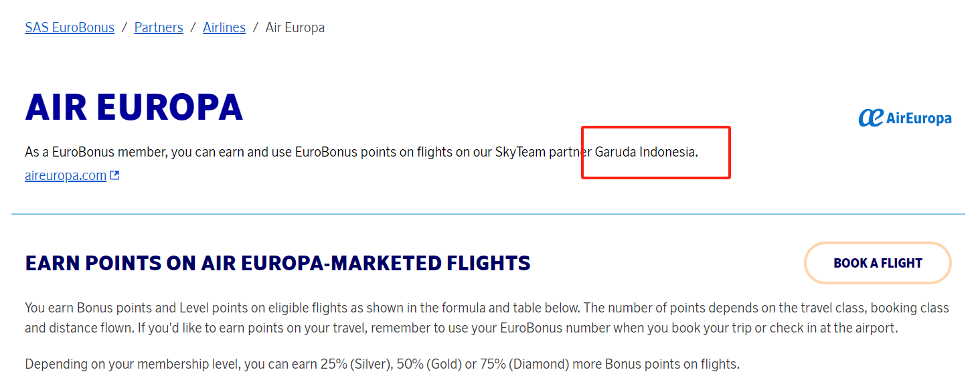Click the external link icon beside aireuropa.com
The height and width of the screenshot is (378, 980).
tap(114, 176)
